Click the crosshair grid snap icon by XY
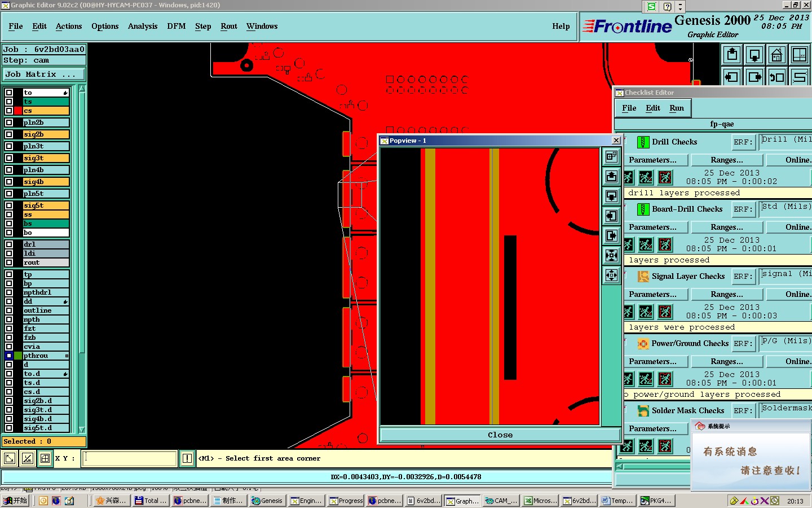Screen dimensions: 812x508 (x=45, y=458)
